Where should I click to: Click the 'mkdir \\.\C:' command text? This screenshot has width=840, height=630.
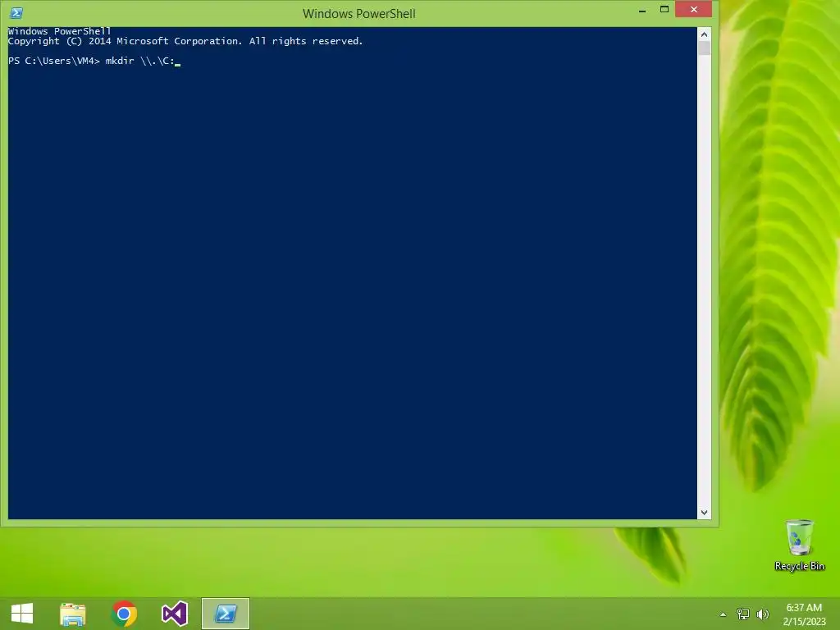(139, 61)
